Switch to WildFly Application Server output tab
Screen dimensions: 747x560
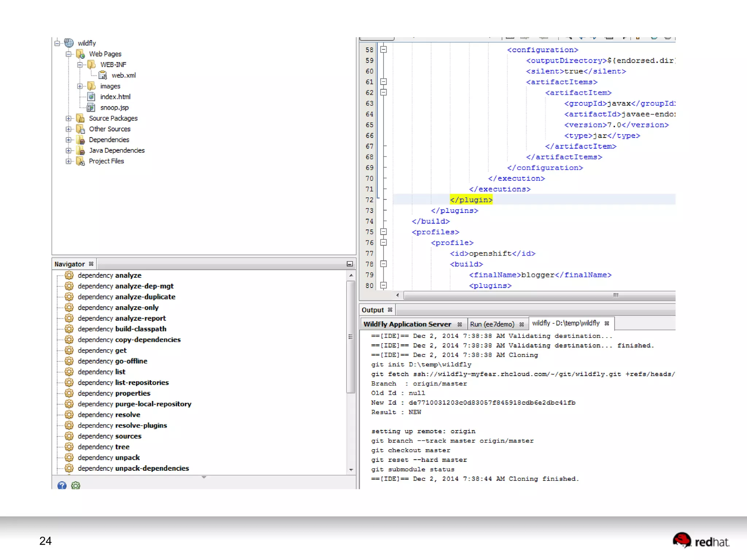[x=407, y=324]
